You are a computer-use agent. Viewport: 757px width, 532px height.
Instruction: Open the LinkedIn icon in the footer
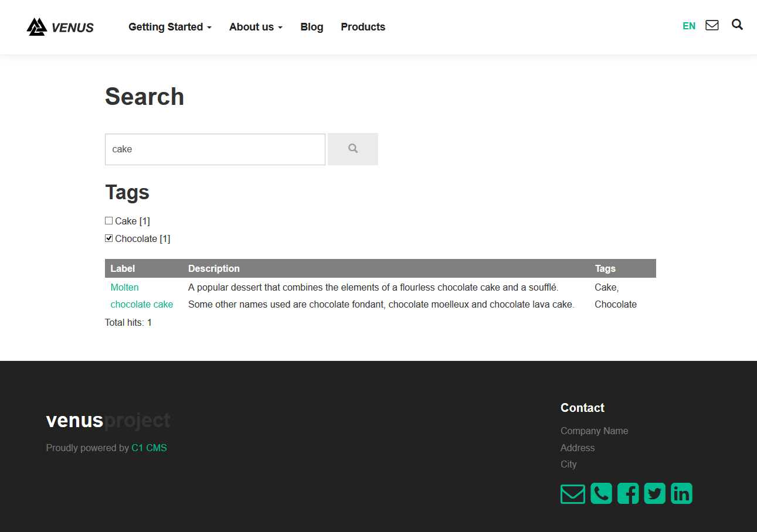pos(681,493)
